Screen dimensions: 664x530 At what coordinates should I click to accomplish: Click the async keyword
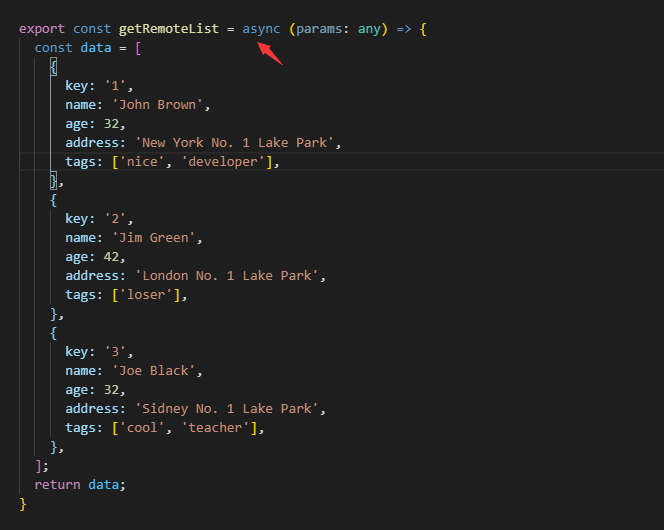[x=261, y=29]
